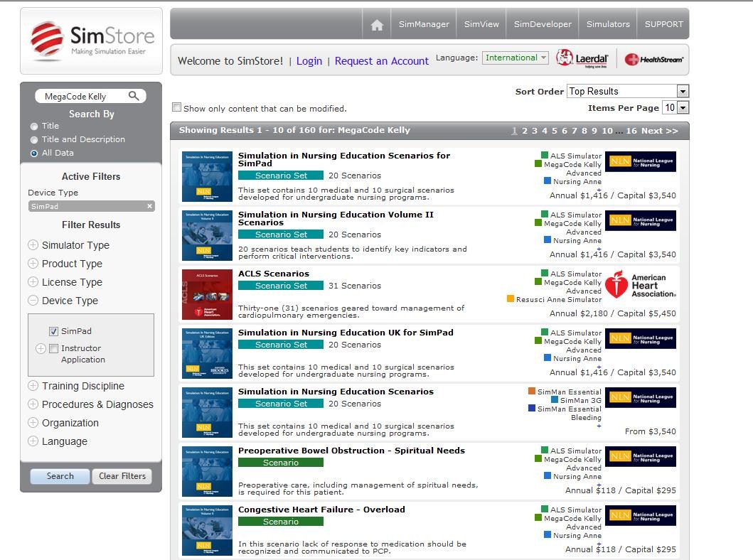Open the Sort Order dropdown

tap(628, 91)
